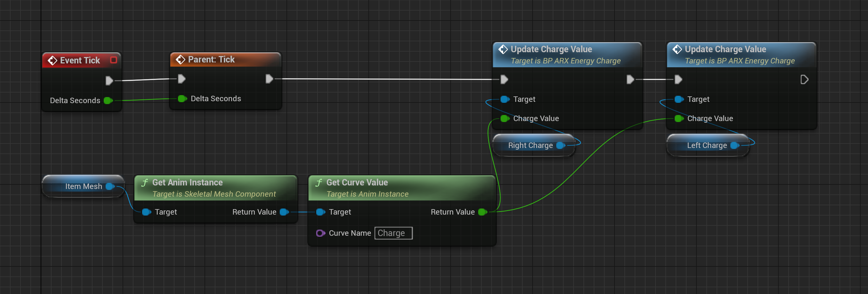868x294 pixels.
Task: Click Get Anim Instance Target input pin
Action: 147,212
